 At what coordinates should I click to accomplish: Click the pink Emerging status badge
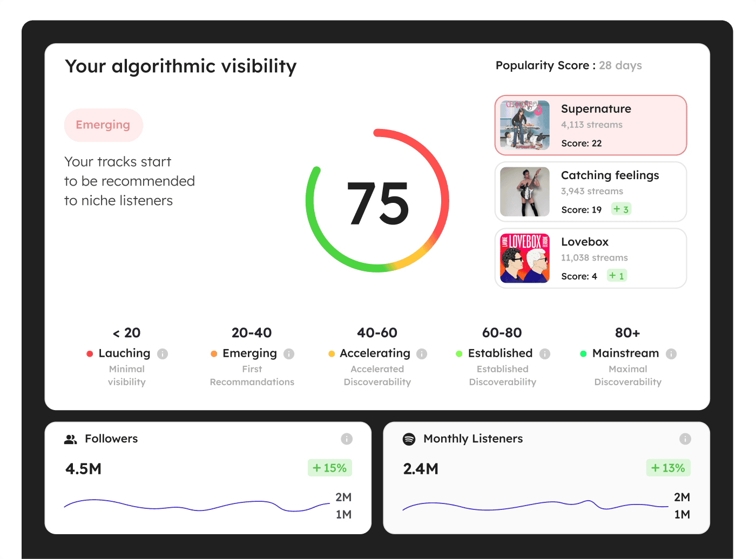click(x=103, y=125)
